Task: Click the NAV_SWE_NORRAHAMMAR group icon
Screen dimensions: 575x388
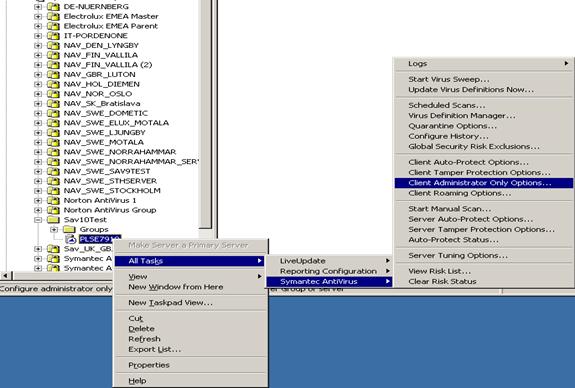Action: coord(53,152)
